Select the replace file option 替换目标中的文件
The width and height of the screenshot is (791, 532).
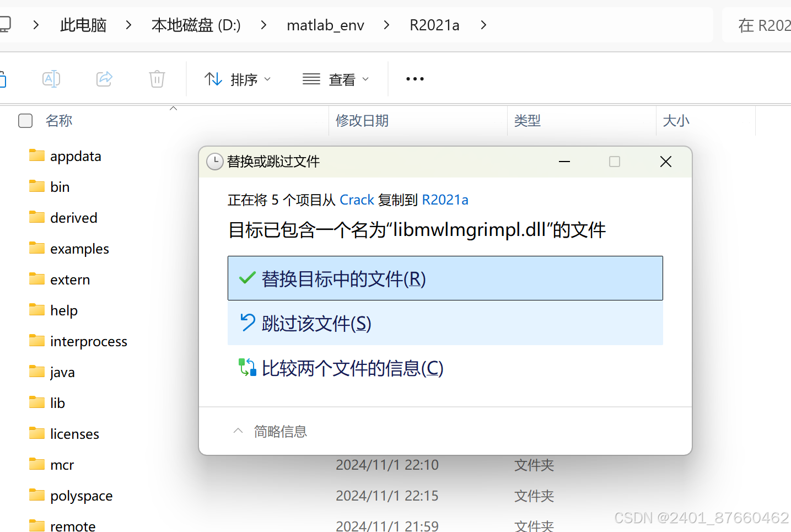[x=444, y=278]
